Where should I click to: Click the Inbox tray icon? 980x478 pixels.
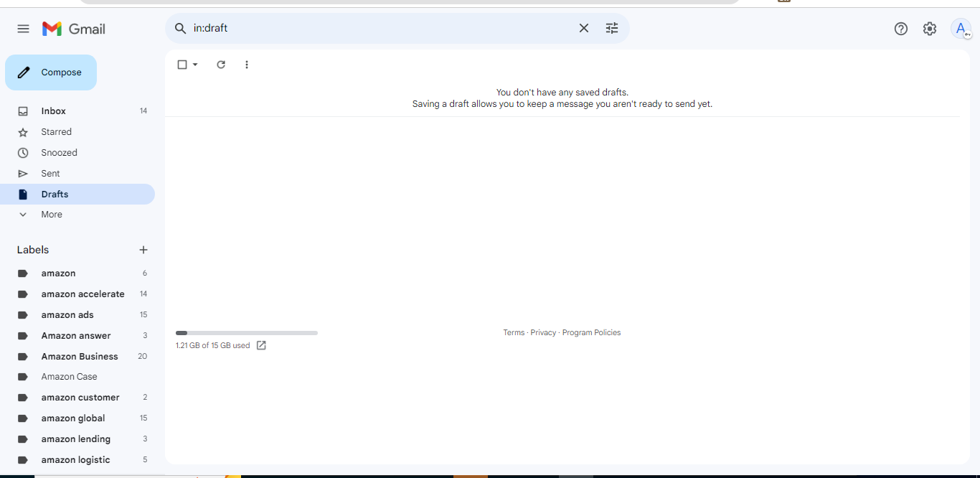[x=23, y=111]
